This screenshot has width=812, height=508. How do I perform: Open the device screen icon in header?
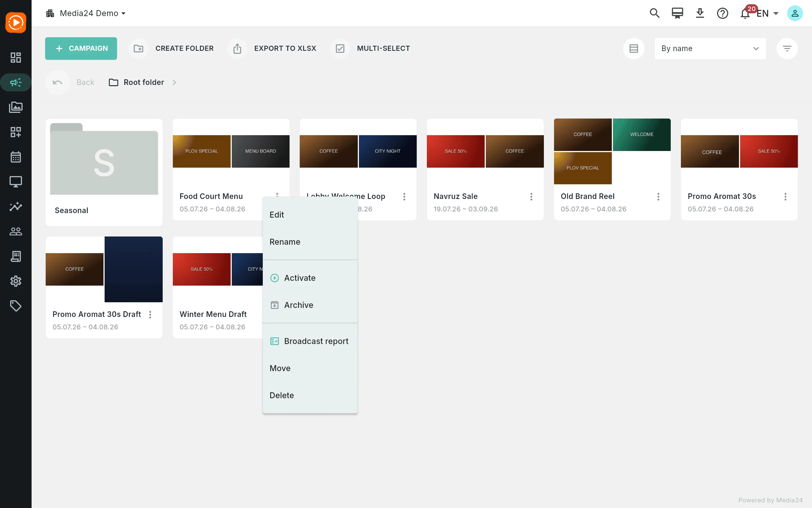click(x=678, y=13)
